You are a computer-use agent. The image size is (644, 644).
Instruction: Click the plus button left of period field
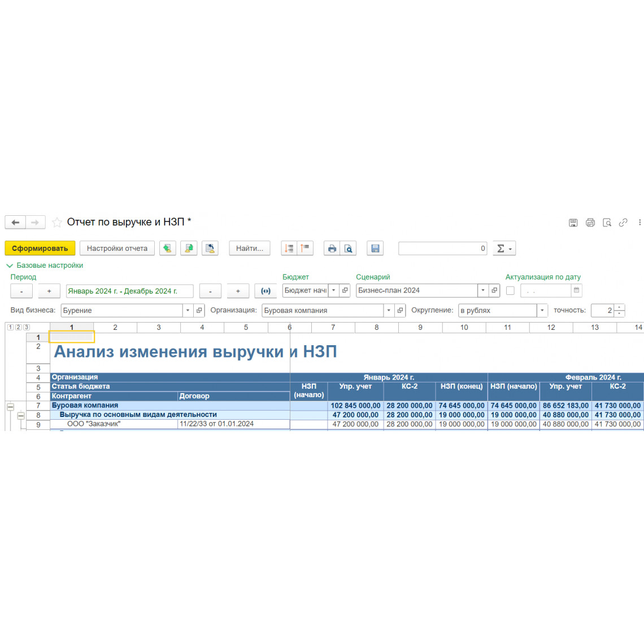coord(49,291)
